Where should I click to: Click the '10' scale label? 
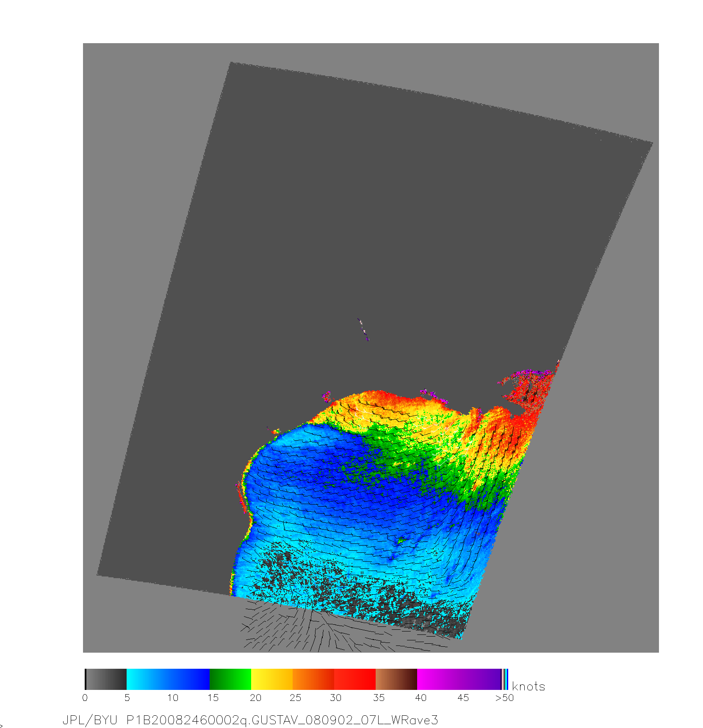pyautogui.click(x=172, y=698)
